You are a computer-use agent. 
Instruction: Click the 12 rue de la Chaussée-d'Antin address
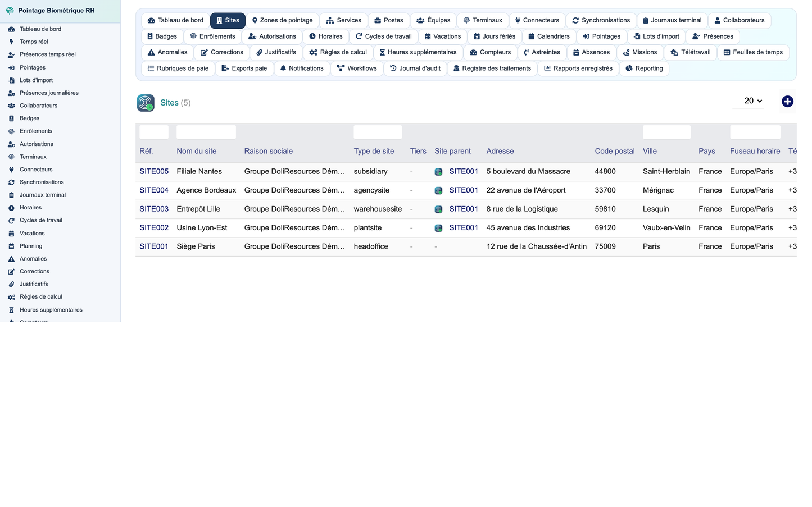pos(537,246)
